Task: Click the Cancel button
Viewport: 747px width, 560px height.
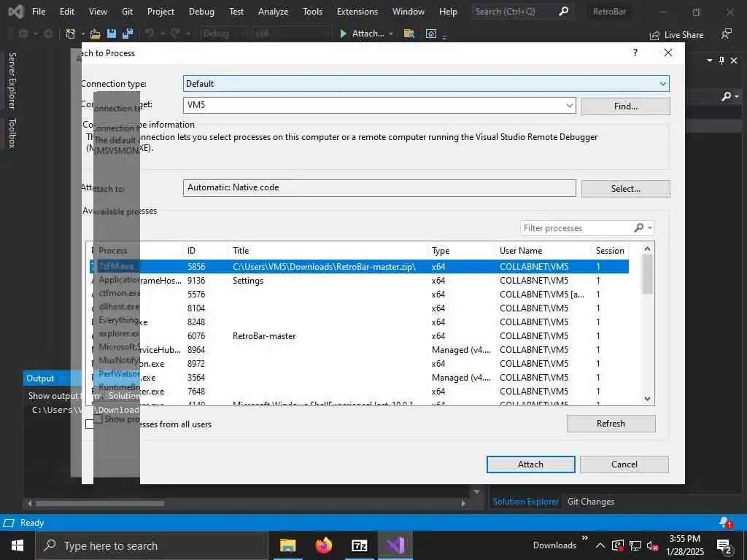Action: (624, 464)
